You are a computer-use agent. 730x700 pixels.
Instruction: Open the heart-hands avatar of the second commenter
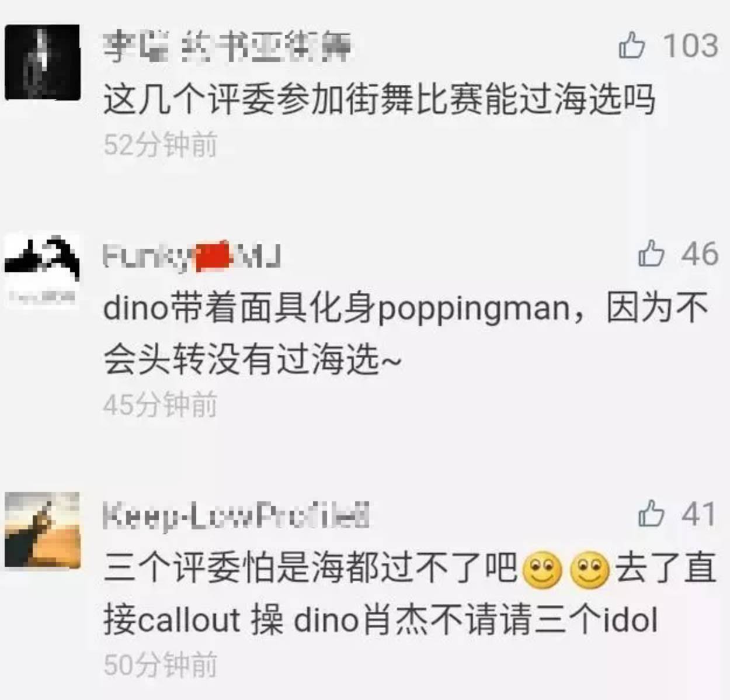(42, 270)
